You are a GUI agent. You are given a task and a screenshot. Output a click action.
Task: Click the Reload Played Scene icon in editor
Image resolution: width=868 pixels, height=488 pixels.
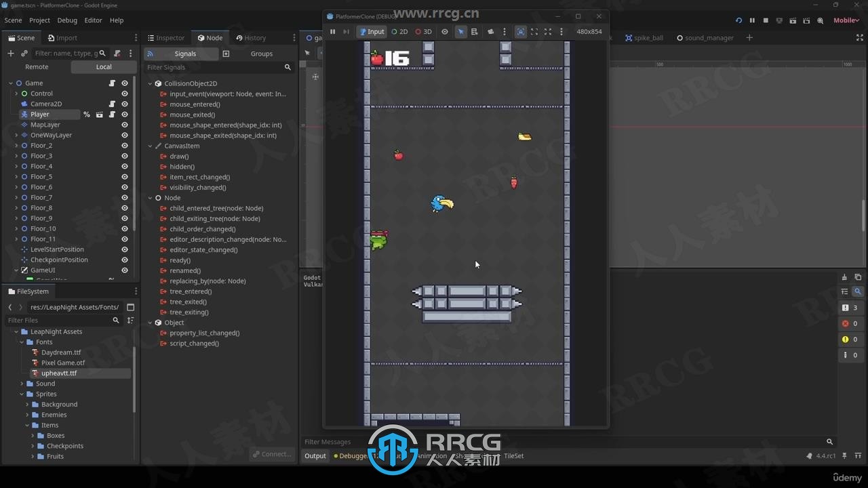[x=738, y=20]
